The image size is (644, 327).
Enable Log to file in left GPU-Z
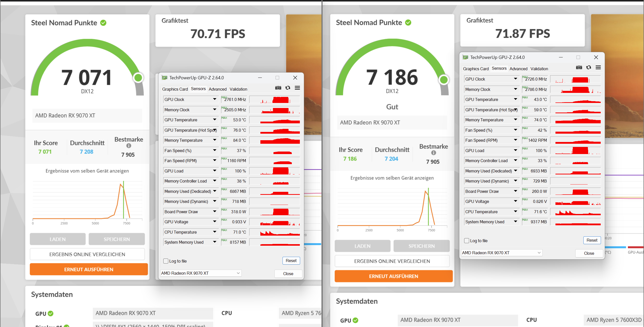(166, 261)
